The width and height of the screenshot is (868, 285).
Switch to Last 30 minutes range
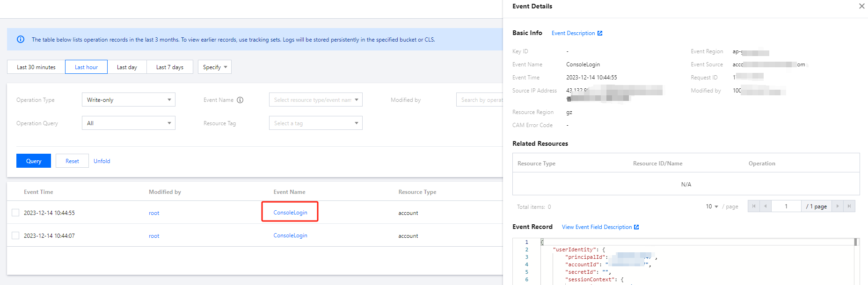click(x=36, y=67)
